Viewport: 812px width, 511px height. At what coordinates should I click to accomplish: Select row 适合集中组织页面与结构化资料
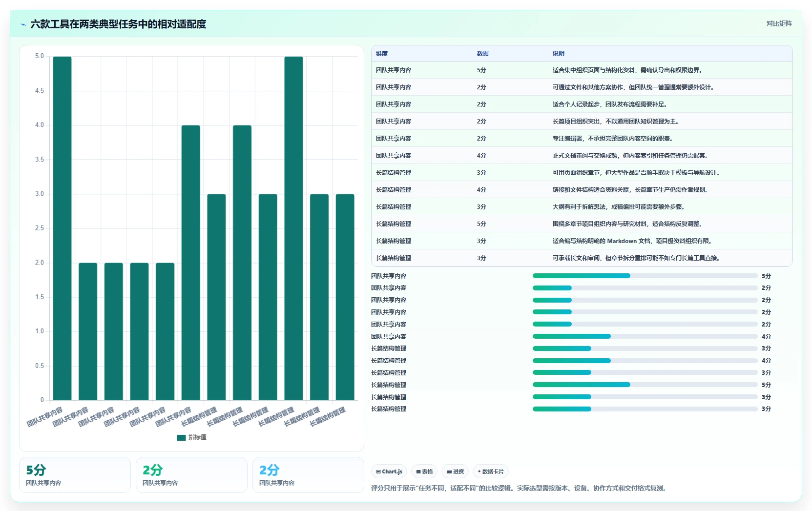(x=582, y=70)
